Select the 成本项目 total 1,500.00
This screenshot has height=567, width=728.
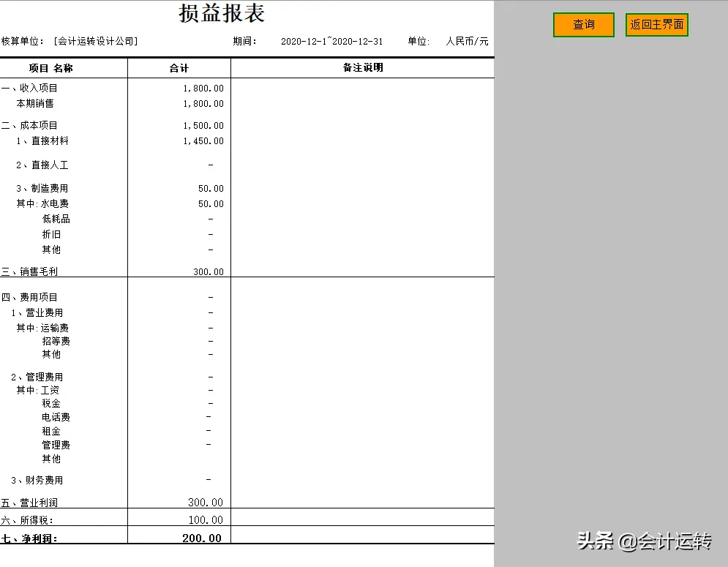(203, 126)
